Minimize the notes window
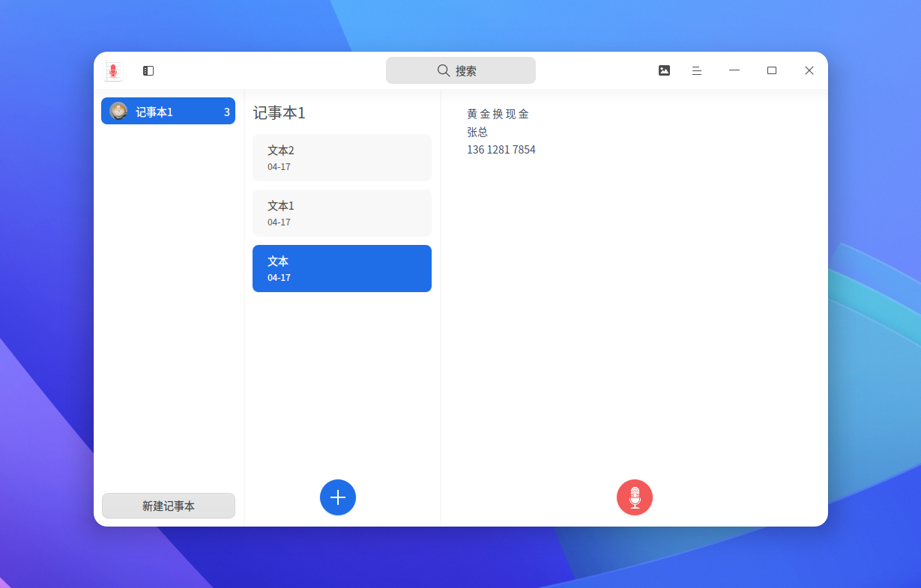Image resolution: width=921 pixels, height=588 pixels. tap(734, 70)
